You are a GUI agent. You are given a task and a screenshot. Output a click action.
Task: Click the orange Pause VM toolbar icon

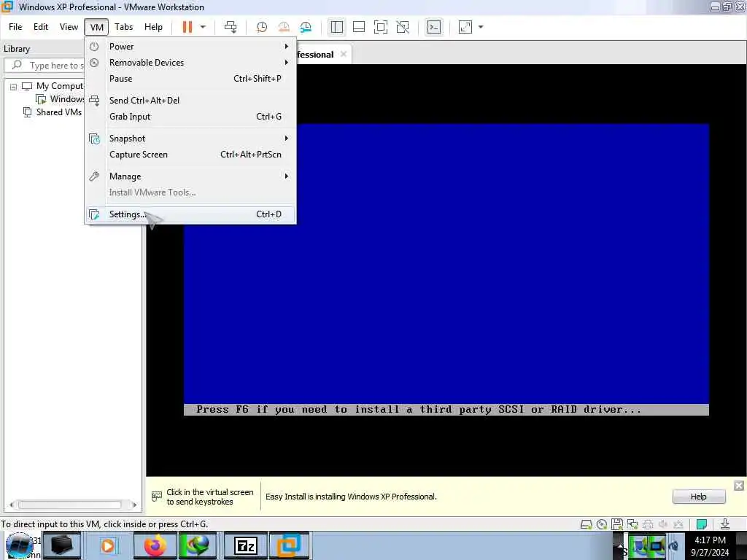point(187,27)
